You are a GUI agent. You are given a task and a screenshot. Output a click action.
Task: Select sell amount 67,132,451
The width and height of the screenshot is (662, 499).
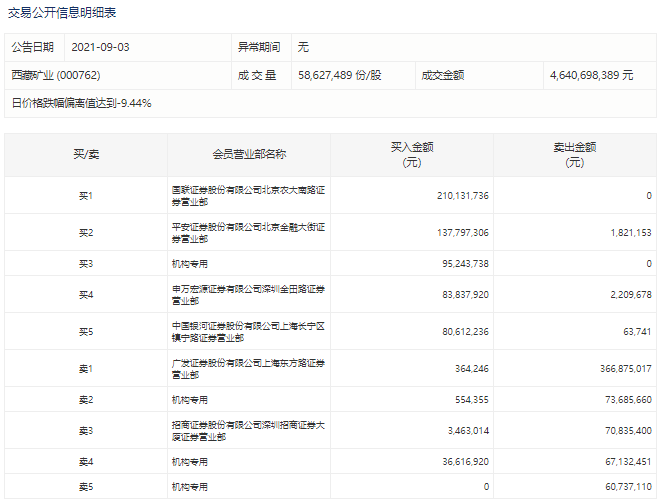629,462
